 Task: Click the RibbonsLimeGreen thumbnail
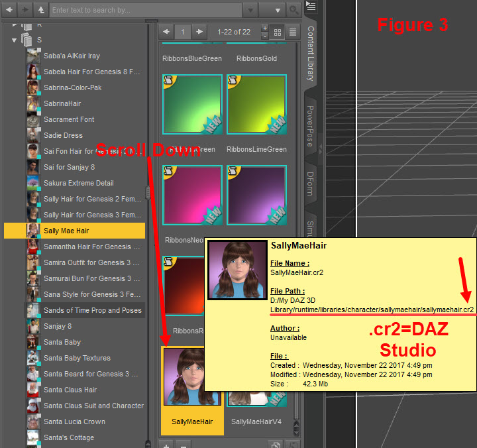[256, 105]
